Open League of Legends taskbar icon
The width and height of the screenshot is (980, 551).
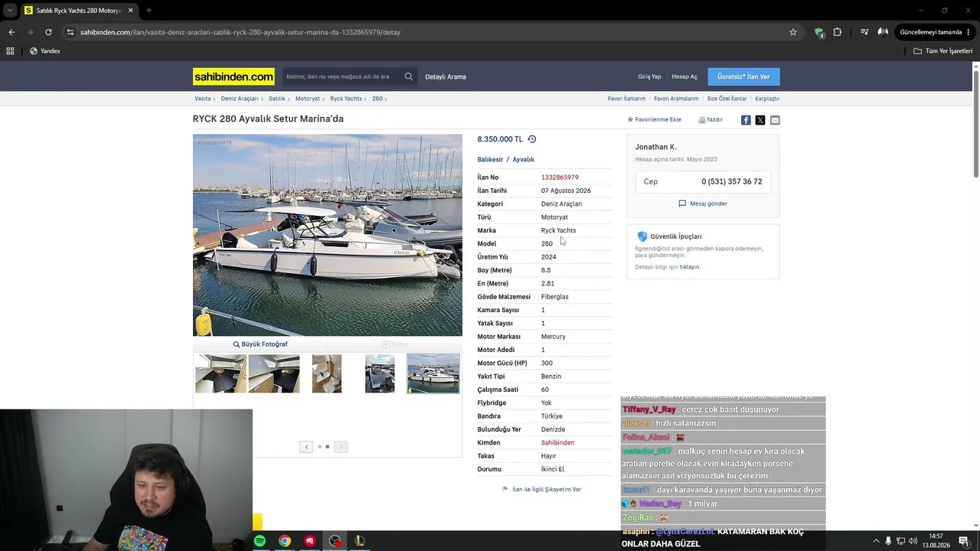pos(359,541)
